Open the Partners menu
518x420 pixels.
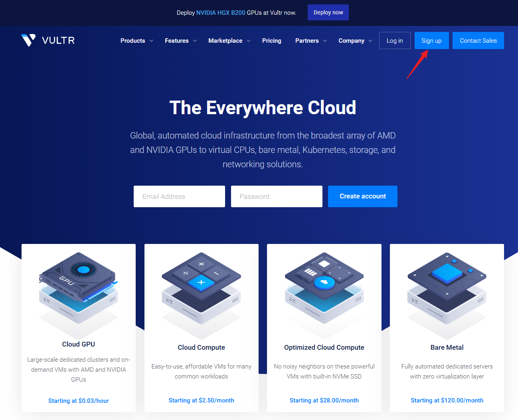(310, 41)
